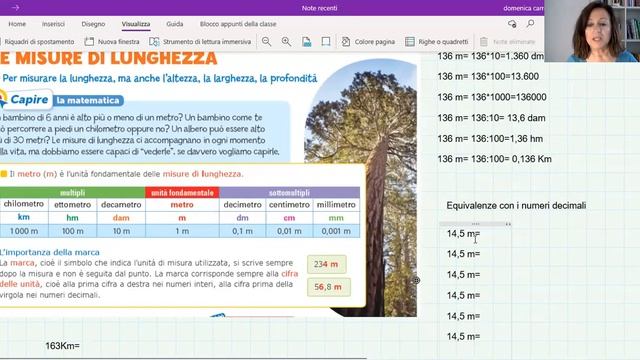Click 'Note recenti' title text
The width and height of the screenshot is (640, 360).
tap(320, 8)
